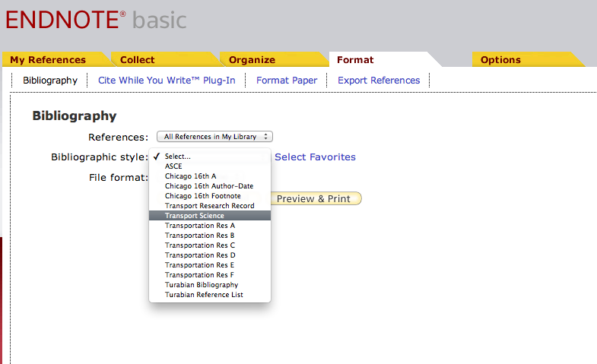This screenshot has height=364, width=597.
Task: Select Transportation Res A style
Action: (x=210, y=226)
